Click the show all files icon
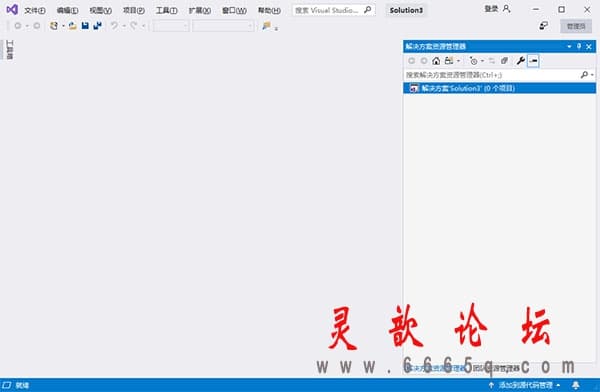The height and width of the screenshot is (392, 600). [x=504, y=60]
